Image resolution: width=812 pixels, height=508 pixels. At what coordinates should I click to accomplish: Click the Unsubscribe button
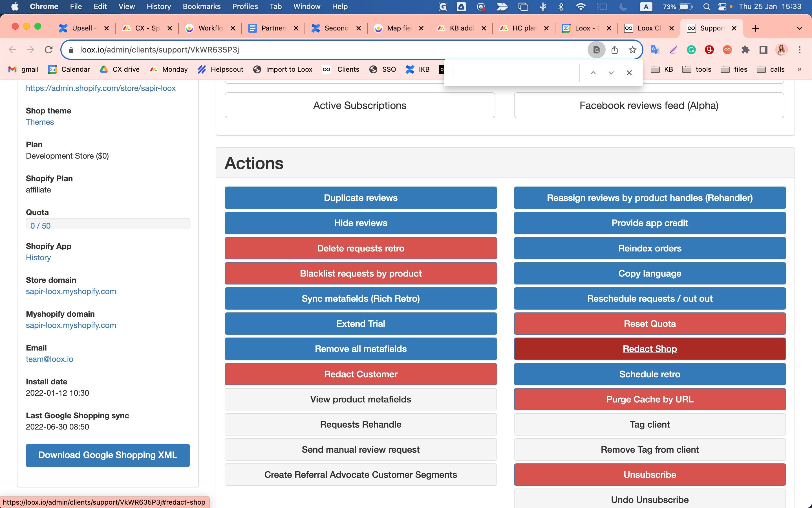click(x=650, y=474)
